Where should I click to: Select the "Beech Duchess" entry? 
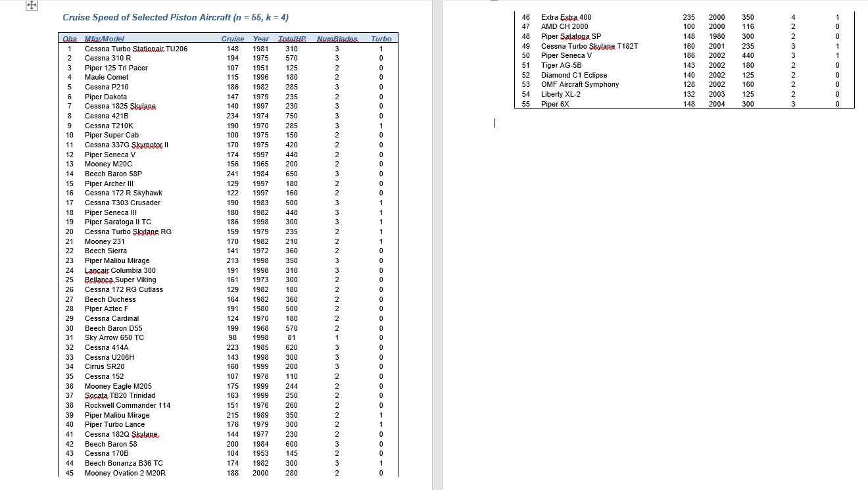coord(110,299)
